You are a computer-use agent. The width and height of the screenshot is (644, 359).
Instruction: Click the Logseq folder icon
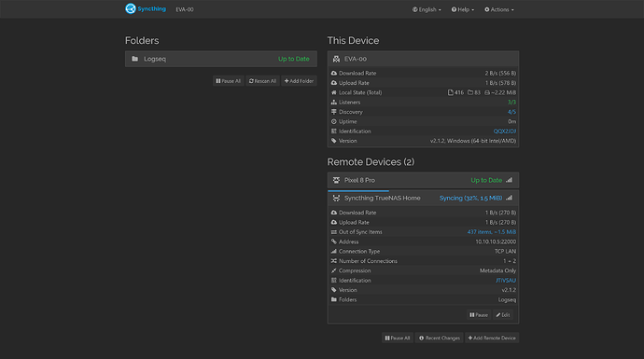click(x=134, y=59)
